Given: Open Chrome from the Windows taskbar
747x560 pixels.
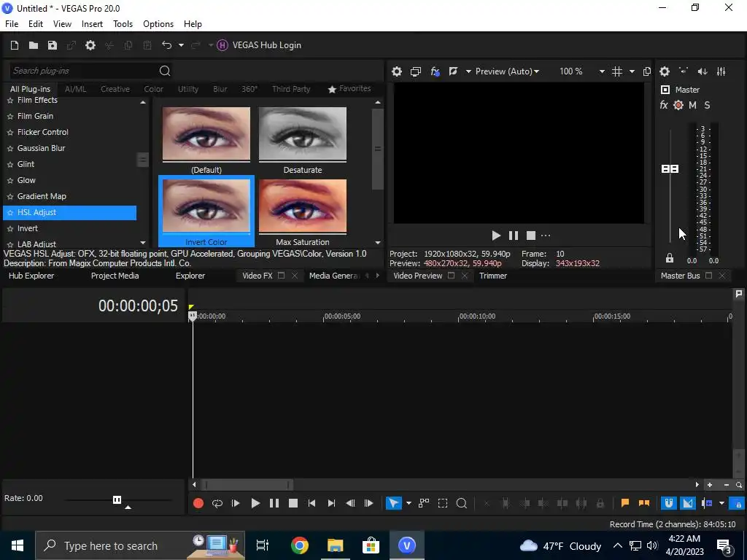Looking at the screenshot, I should click(300, 545).
